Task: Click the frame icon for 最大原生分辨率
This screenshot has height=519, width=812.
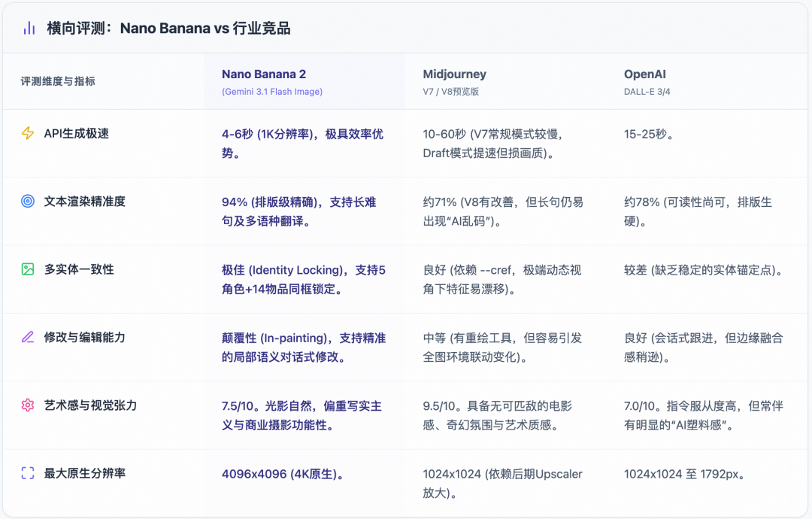Action: (x=28, y=473)
